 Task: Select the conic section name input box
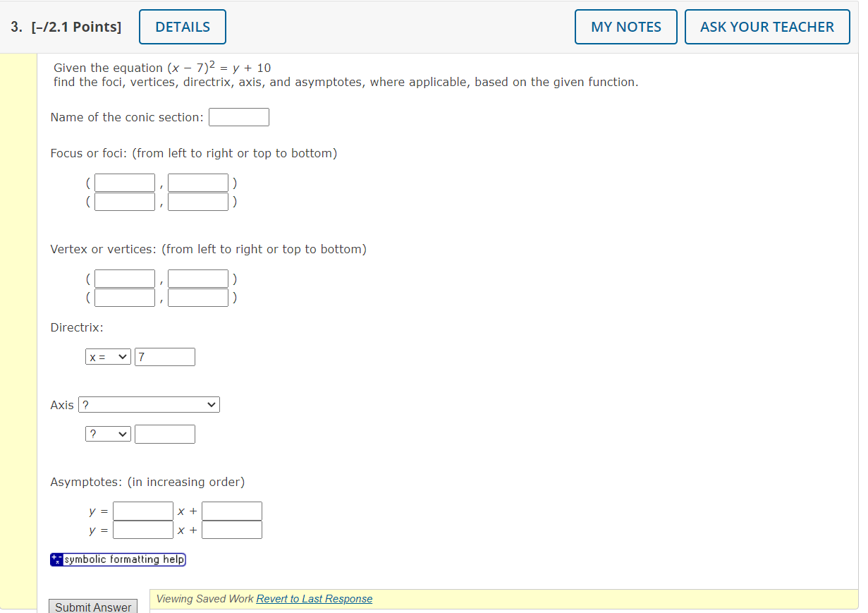click(x=238, y=116)
